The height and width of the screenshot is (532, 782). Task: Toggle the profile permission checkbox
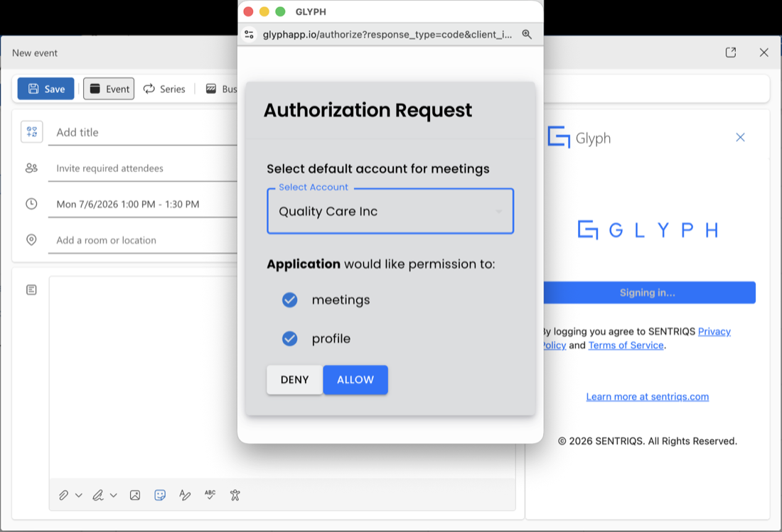290,339
